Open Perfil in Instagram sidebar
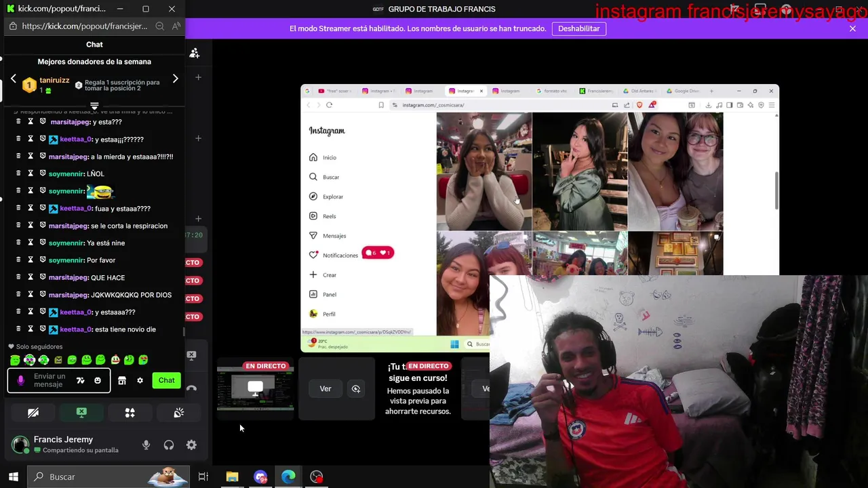868x488 pixels. 322,314
